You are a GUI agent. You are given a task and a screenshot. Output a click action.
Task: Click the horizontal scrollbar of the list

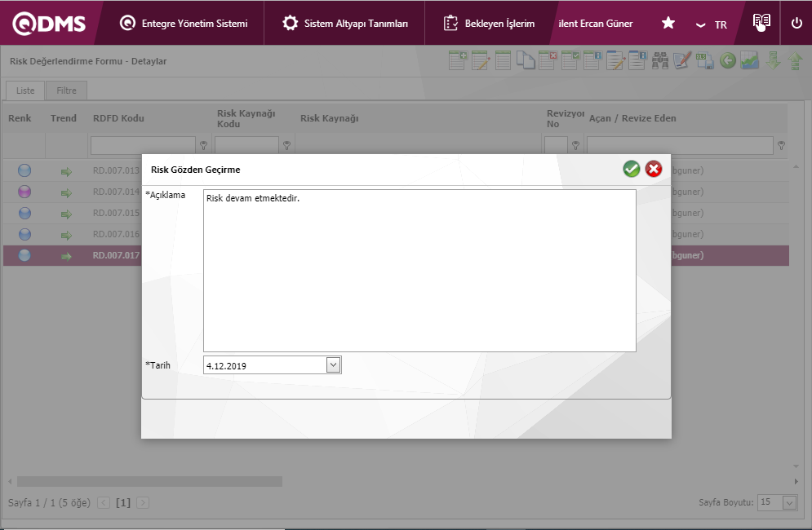[149, 481]
